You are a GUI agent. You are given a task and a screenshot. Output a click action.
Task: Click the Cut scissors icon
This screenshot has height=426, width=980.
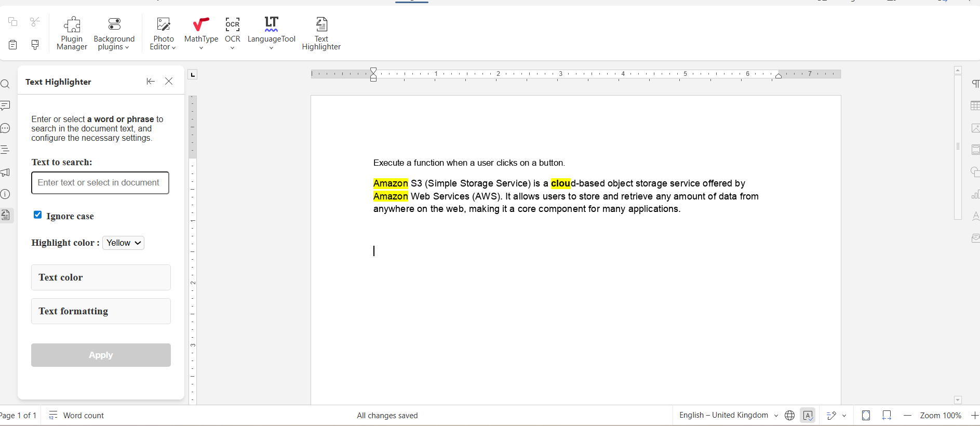pos(35,22)
